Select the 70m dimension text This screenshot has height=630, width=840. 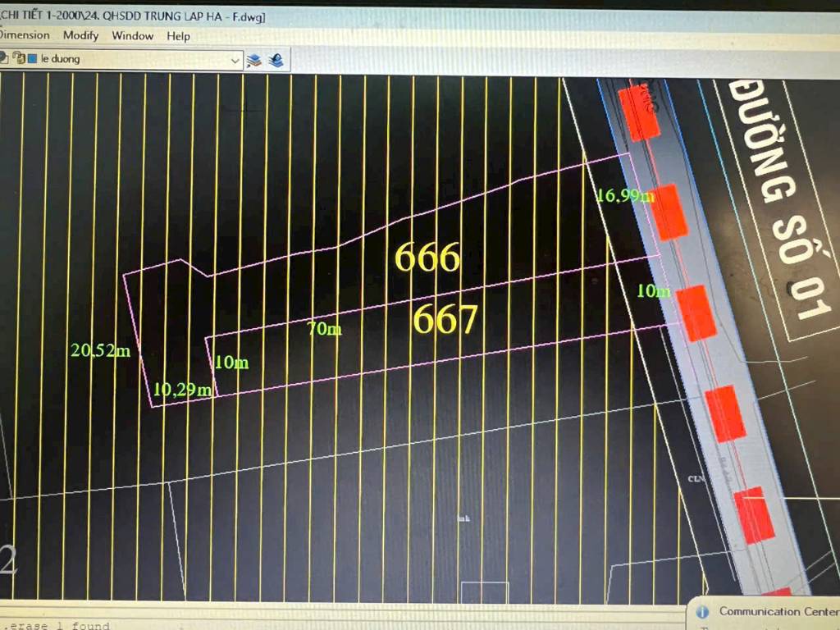(324, 330)
